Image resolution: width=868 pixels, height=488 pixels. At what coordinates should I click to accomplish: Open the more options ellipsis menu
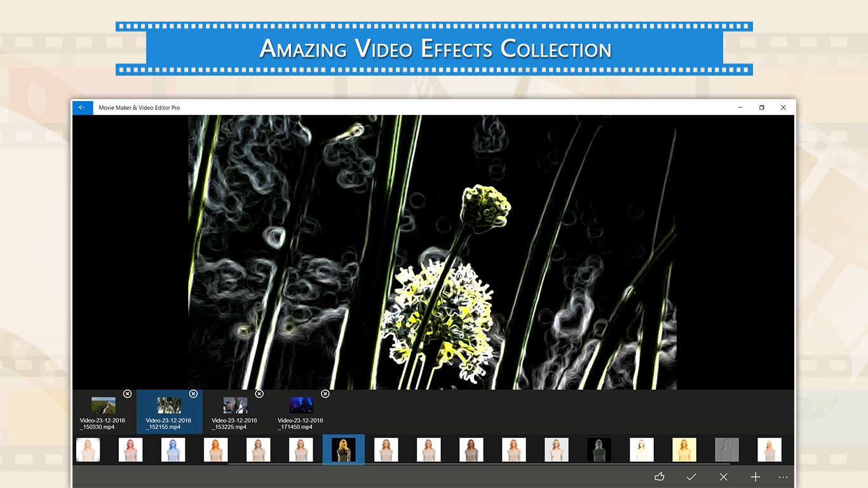783,477
